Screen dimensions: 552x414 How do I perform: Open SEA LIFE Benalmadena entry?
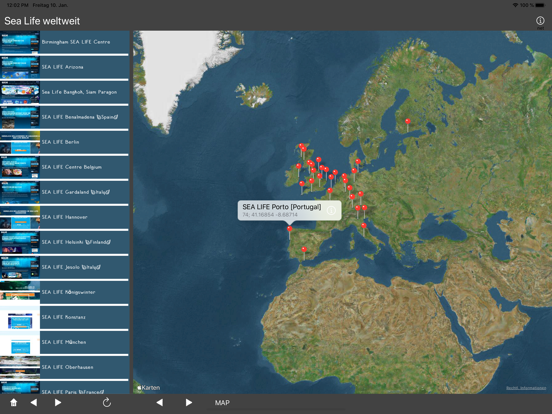coord(64,117)
